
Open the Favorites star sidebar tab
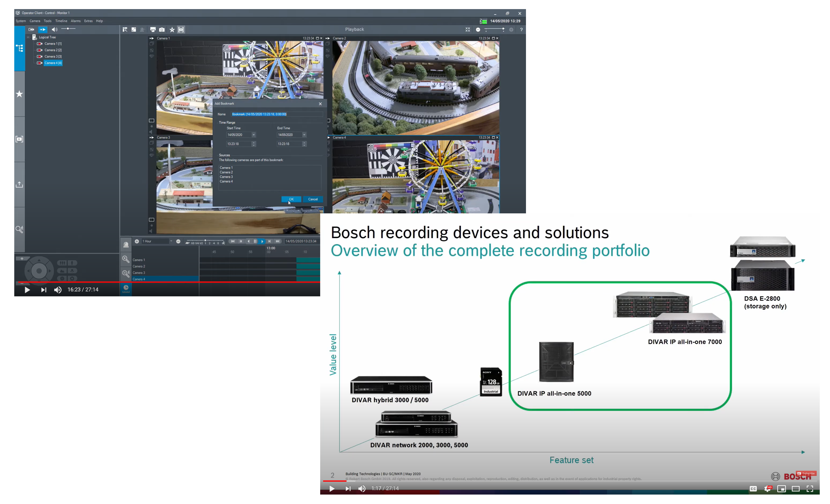19,94
